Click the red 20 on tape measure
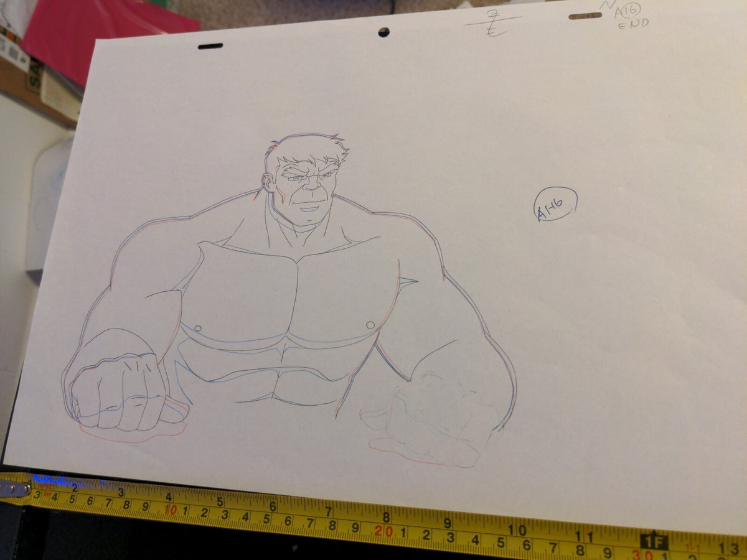Image resolution: width=747 pixels, height=560 pixels. pyautogui.click(x=382, y=531)
